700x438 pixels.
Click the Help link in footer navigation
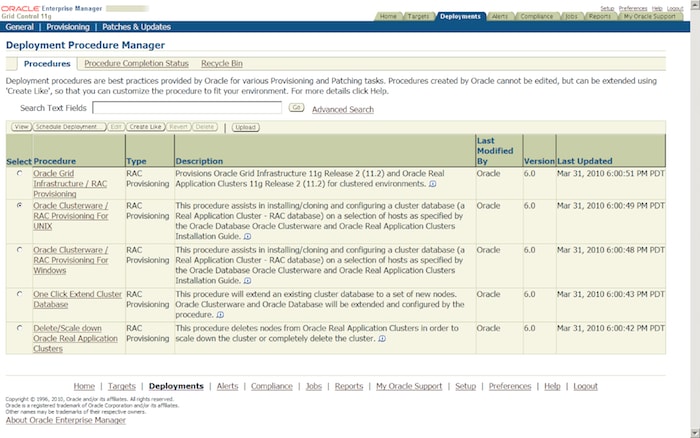pos(552,386)
